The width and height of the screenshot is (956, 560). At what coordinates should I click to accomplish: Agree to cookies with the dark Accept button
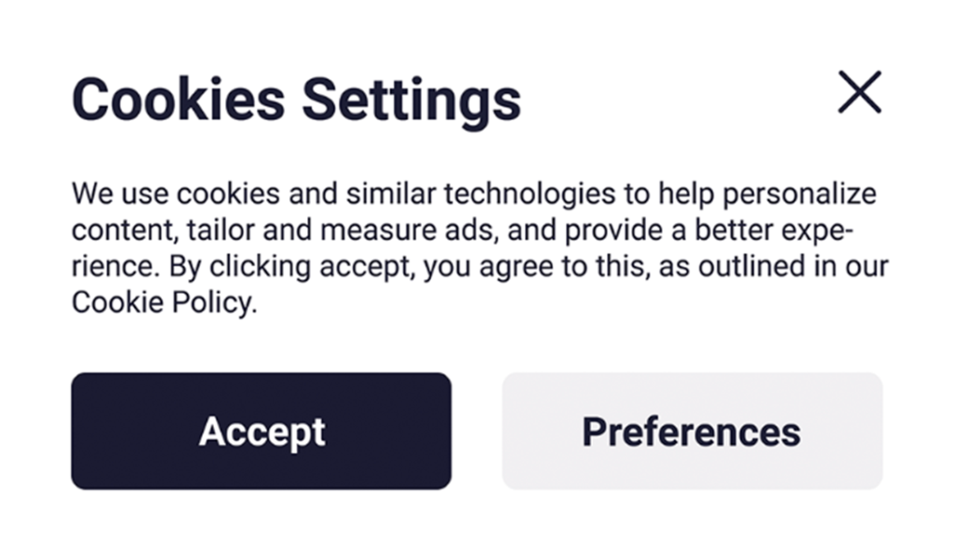261,431
